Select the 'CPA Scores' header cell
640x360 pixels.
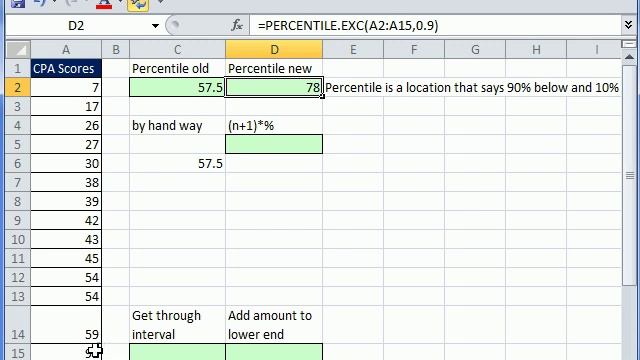[x=66, y=68]
